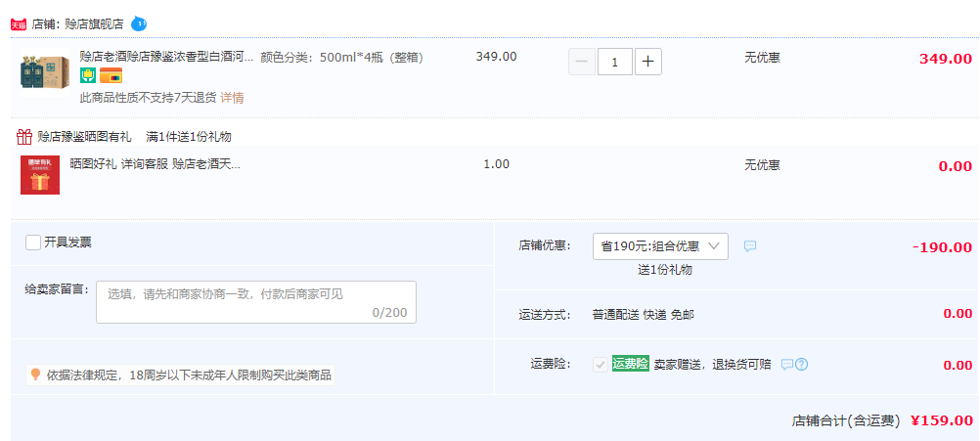Click the shop total ¥159.00

click(941, 420)
